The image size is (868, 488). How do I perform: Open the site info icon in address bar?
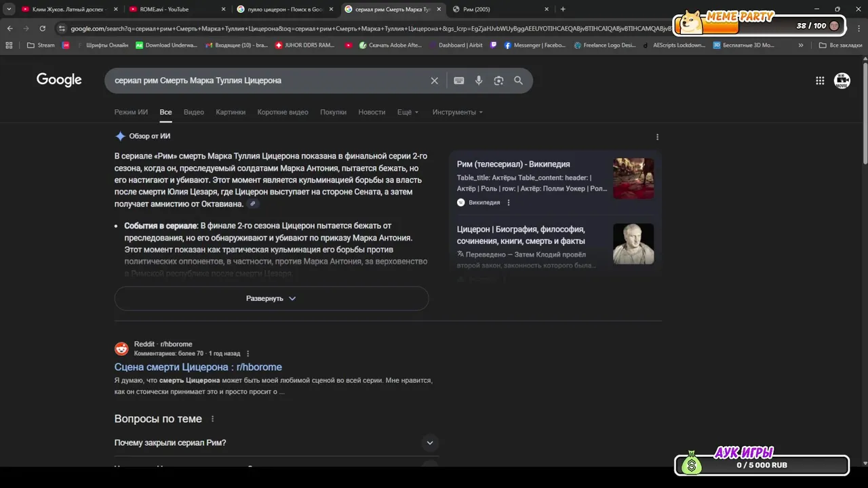pyautogui.click(x=62, y=28)
